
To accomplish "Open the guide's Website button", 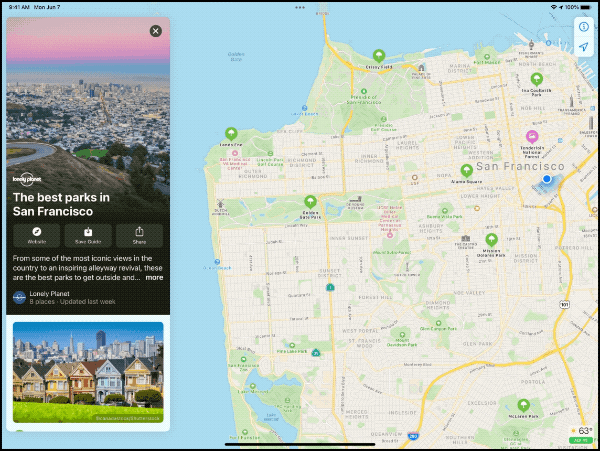I will [37, 235].
